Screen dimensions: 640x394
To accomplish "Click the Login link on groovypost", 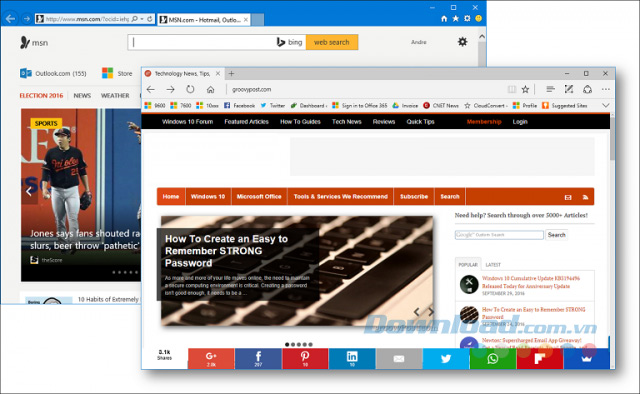I will click(x=520, y=122).
